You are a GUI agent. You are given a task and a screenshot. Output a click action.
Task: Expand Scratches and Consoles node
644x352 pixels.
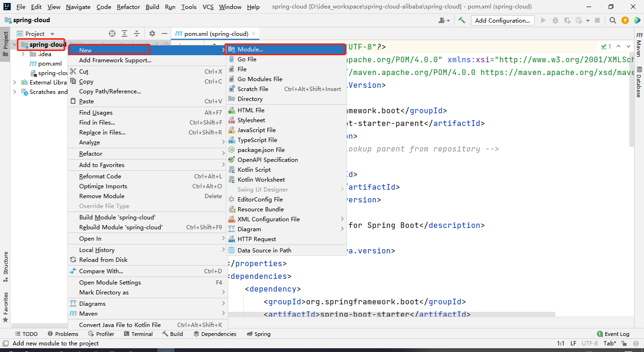[15, 92]
